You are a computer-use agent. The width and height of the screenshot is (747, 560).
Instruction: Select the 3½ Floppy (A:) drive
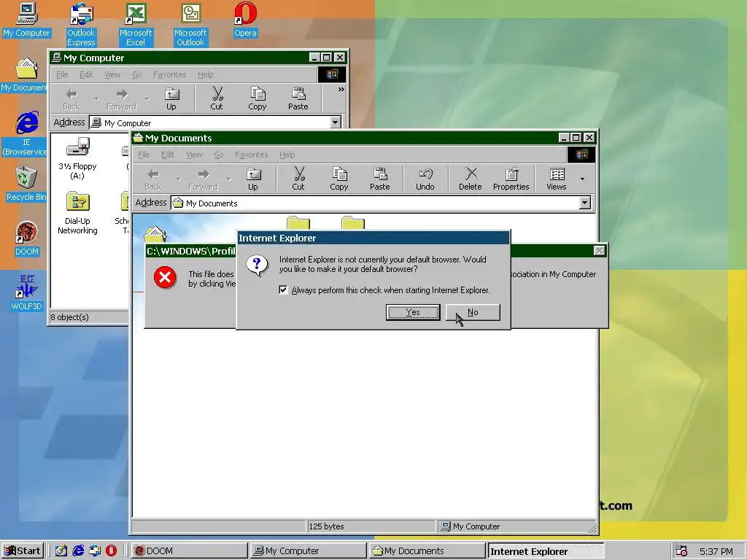[x=77, y=158]
